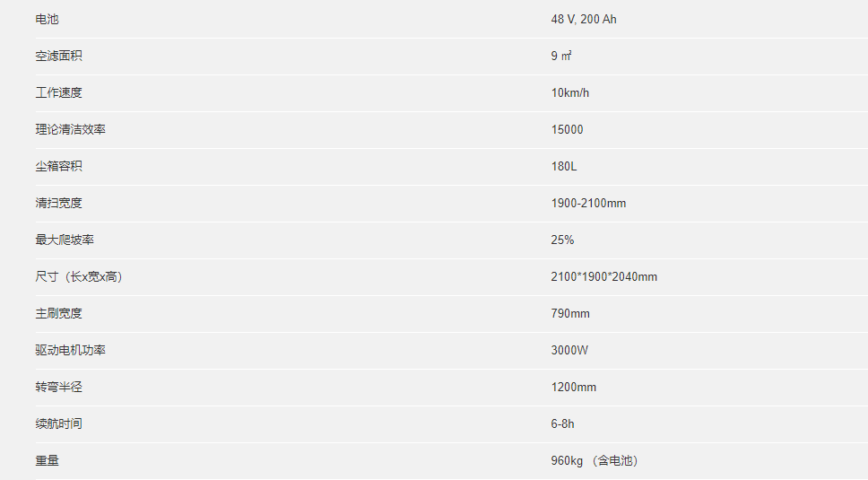Click the 最大爬坡率 label

pos(65,240)
